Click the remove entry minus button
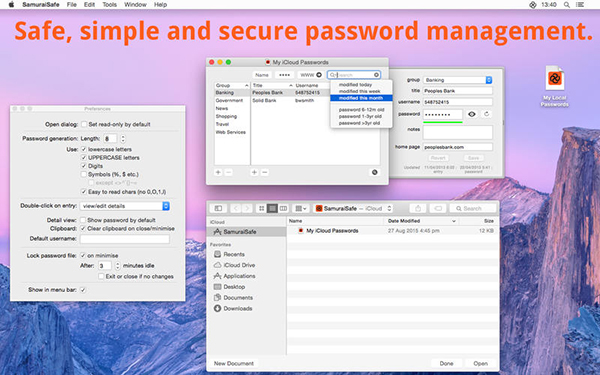Screen dimensions: 600x375 (x=264, y=173)
